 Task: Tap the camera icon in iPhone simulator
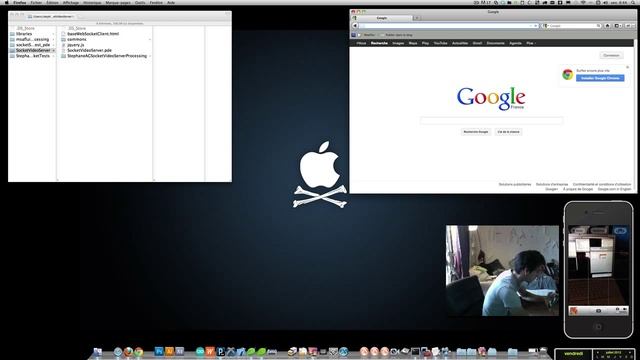click(x=598, y=311)
